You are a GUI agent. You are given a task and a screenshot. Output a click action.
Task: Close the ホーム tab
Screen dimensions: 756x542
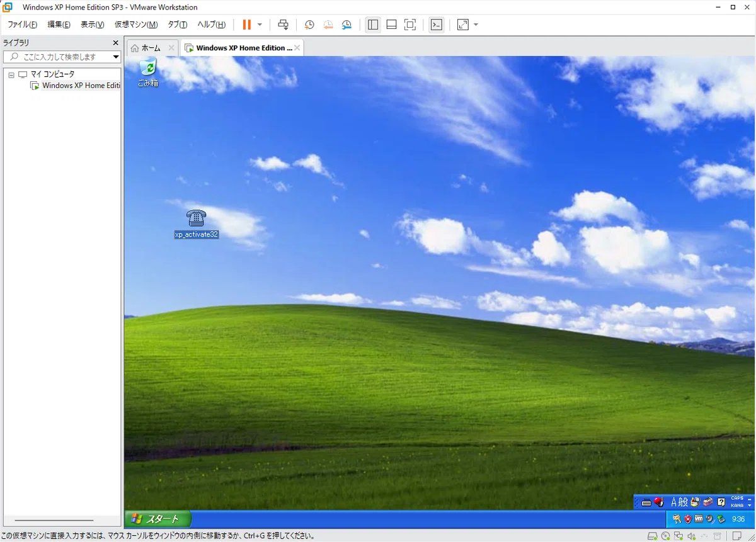pyautogui.click(x=171, y=48)
